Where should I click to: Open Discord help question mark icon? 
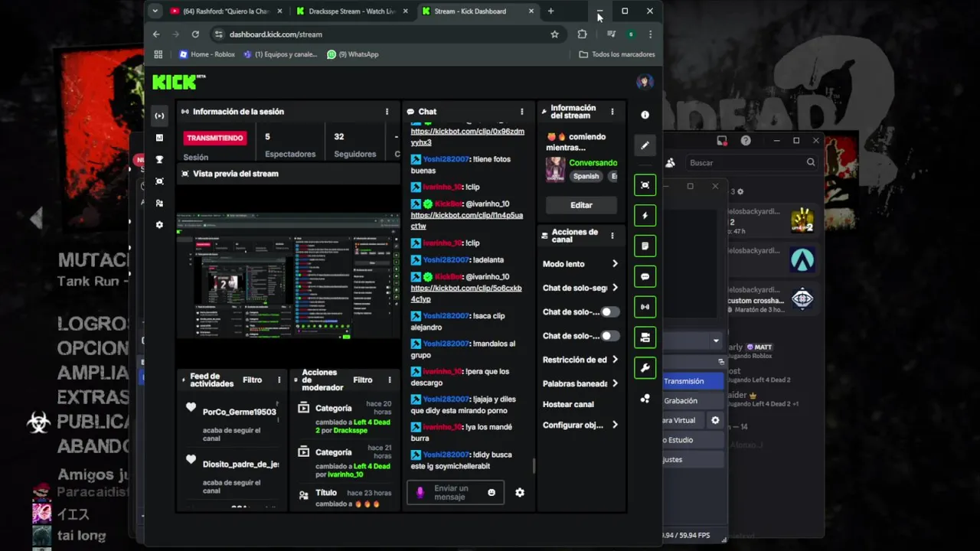(x=746, y=141)
